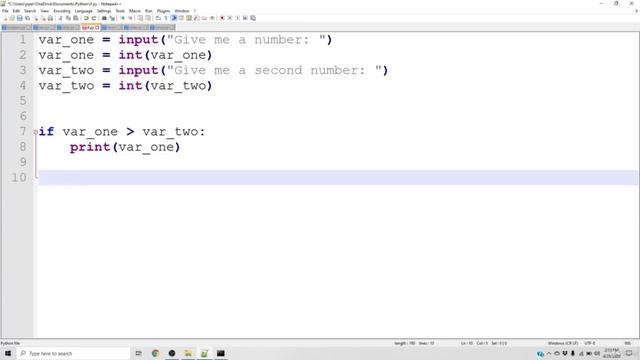Switch to Notepad++ taskbar icon
The image size is (640, 360).
point(204,353)
